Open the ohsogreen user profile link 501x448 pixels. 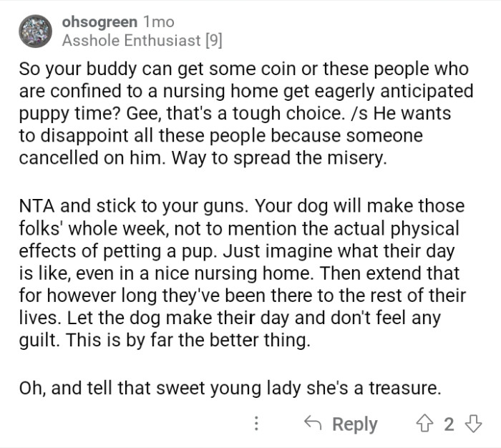99,22
